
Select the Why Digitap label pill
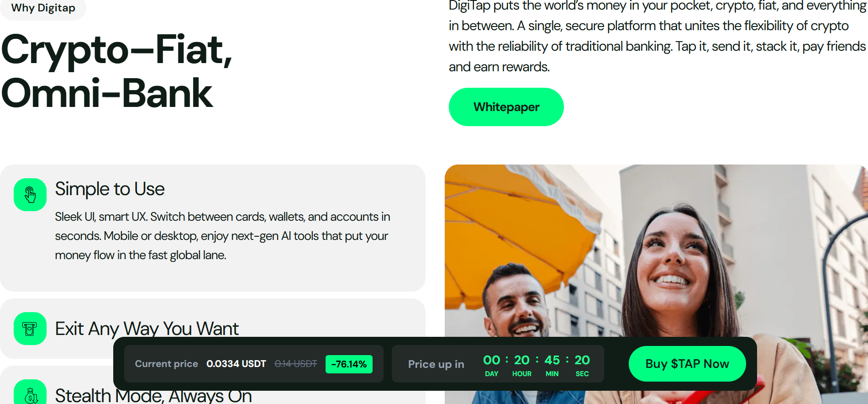pyautogui.click(x=43, y=8)
